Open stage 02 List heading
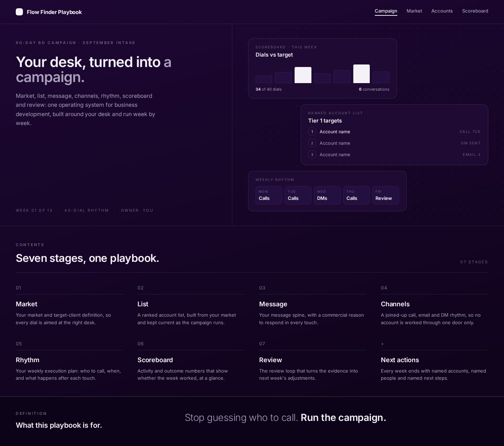This screenshot has height=446, width=504. pyautogui.click(x=143, y=304)
